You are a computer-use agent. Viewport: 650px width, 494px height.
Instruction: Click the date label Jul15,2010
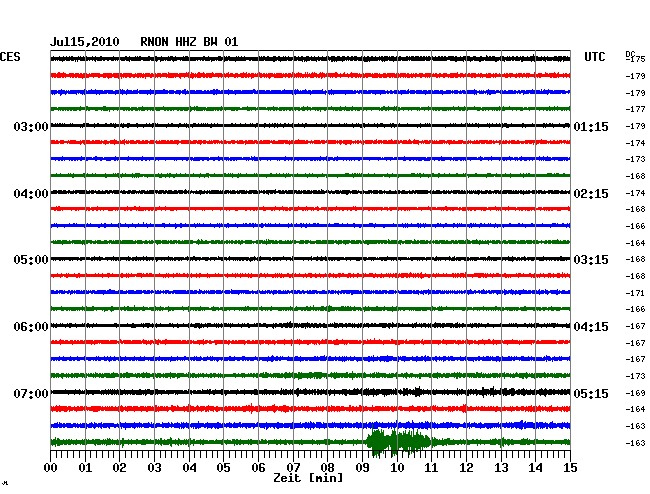coord(85,42)
